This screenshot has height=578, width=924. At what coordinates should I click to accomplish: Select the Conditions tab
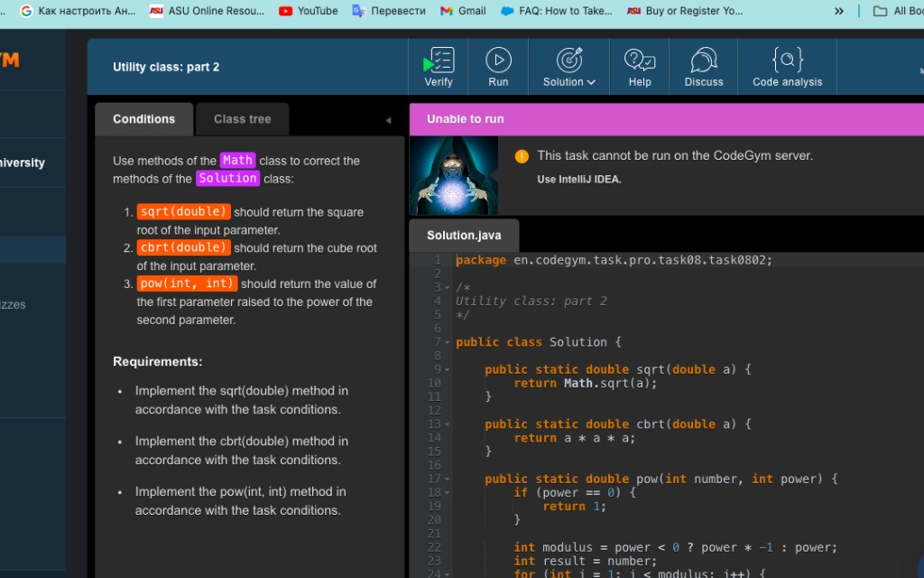143,119
